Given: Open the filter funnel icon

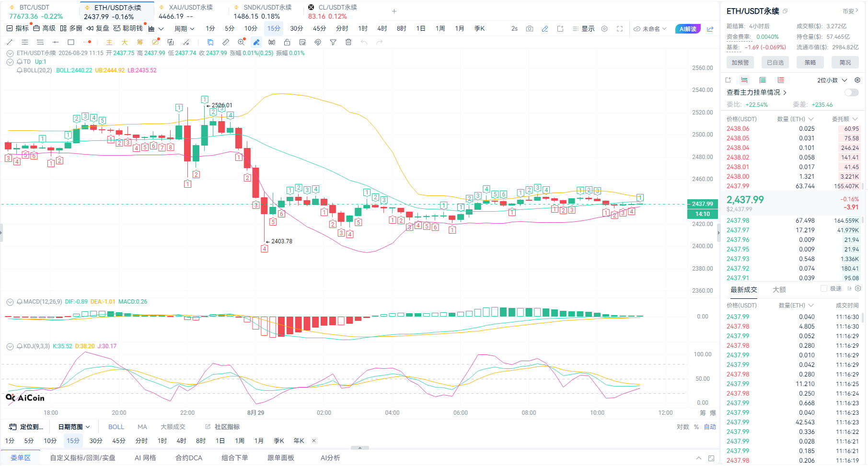Looking at the screenshot, I should 333,42.
